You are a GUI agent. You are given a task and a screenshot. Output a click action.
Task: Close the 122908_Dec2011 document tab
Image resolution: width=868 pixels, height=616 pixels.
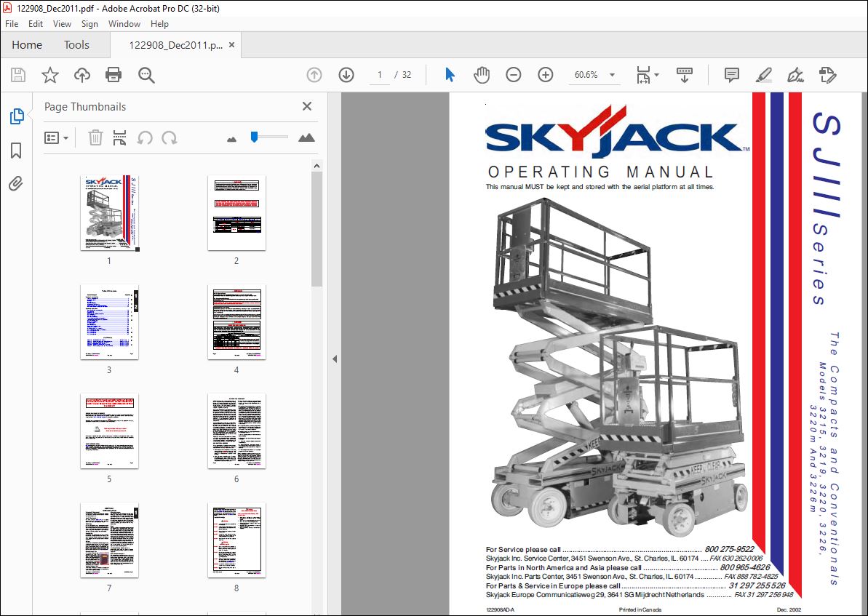[232, 45]
